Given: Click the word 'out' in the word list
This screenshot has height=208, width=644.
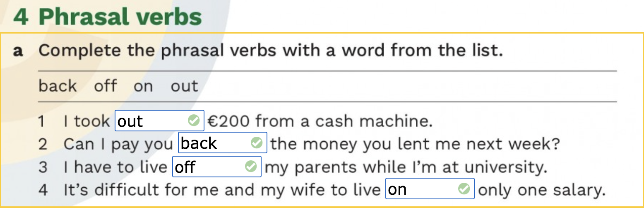Looking at the screenshot, I should [x=184, y=86].
